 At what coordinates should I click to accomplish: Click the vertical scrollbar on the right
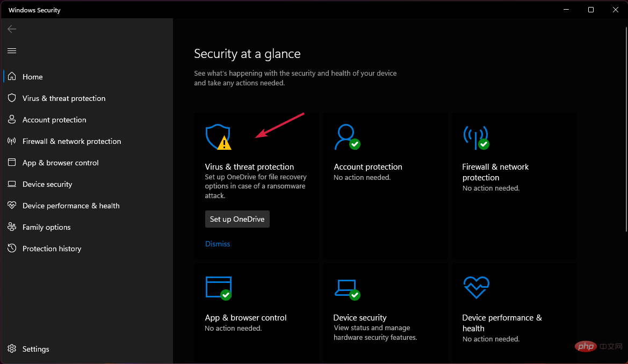click(x=626, y=129)
